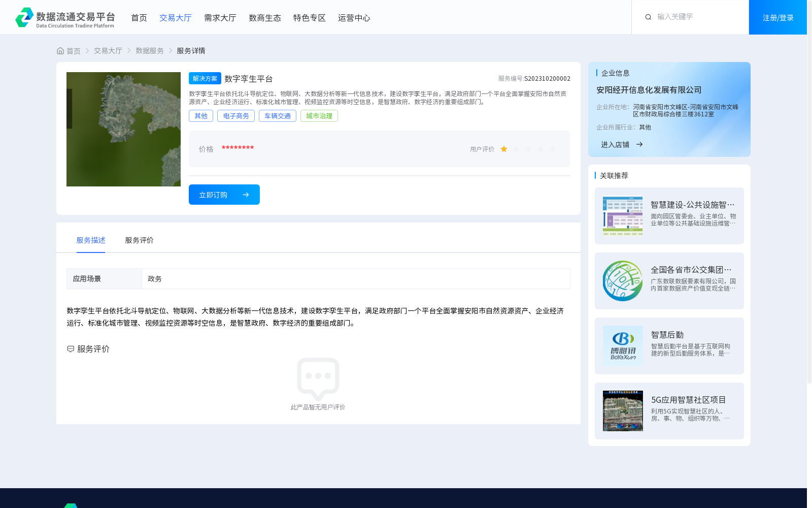Image resolution: width=812 pixels, height=508 pixels.
Task: Click the company name 安阳经开信息化发展有限公司
Action: click(x=649, y=90)
